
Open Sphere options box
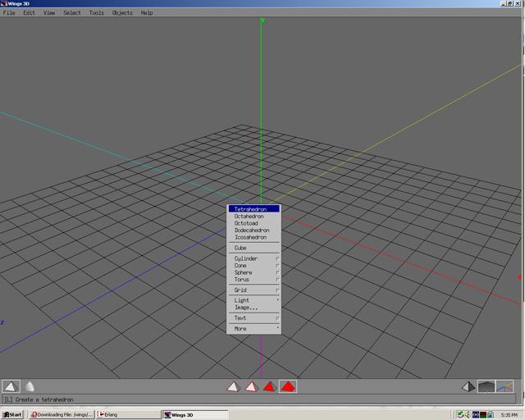pos(277,272)
